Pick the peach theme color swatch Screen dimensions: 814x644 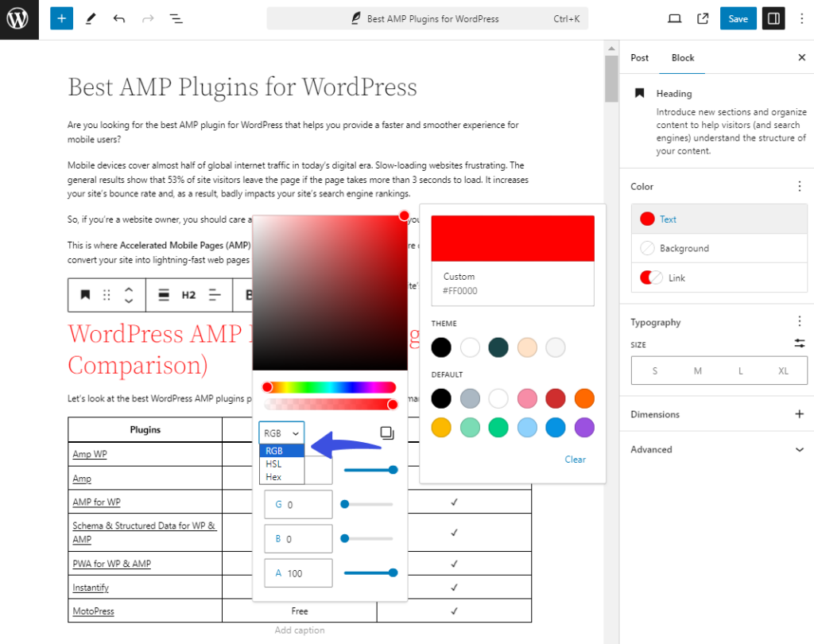pos(527,347)
